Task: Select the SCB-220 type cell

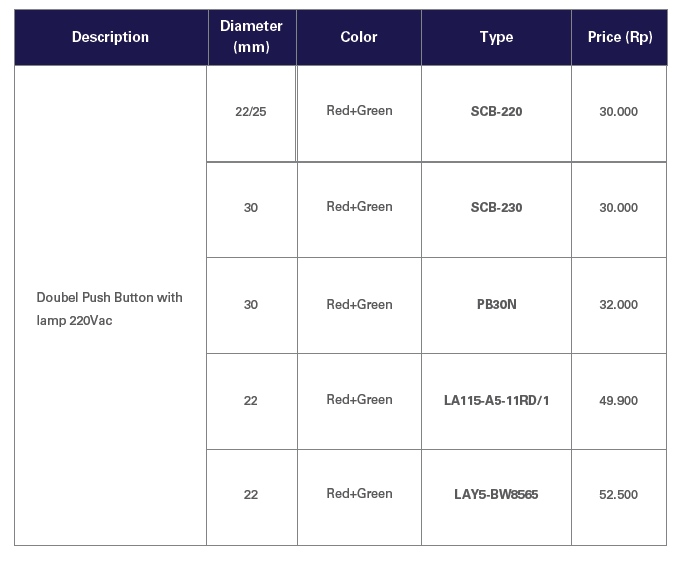Action: pos(496,114)
